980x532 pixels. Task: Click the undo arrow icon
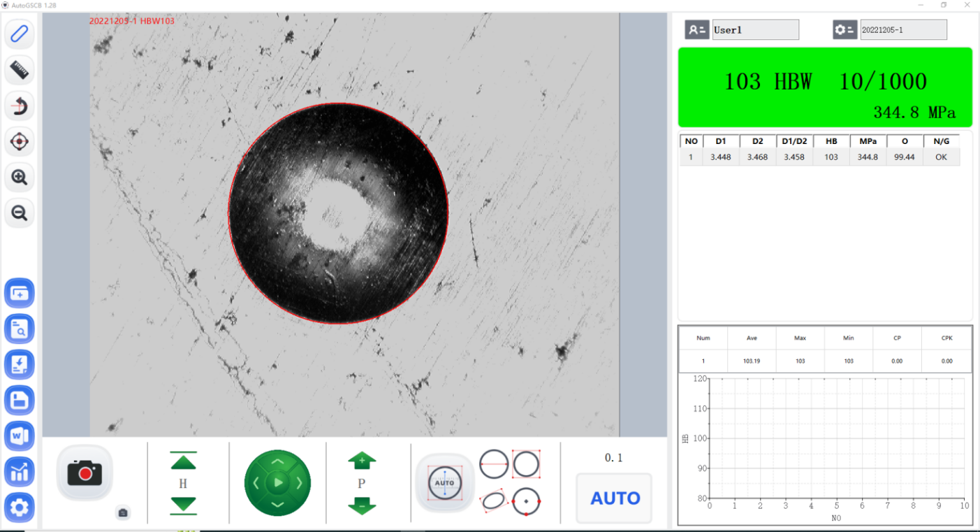(x=20, y=106)
